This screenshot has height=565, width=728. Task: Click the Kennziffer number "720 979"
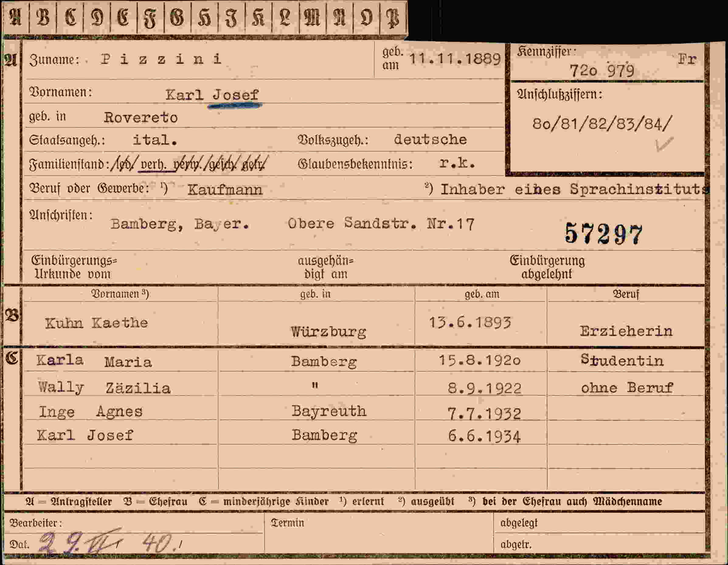point(602,70)
